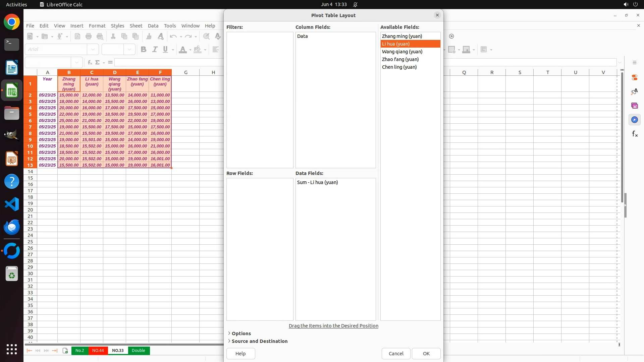Expand the Source and Destination section
This screenshot has height=362, width=644.
click(x=259, y=341)
